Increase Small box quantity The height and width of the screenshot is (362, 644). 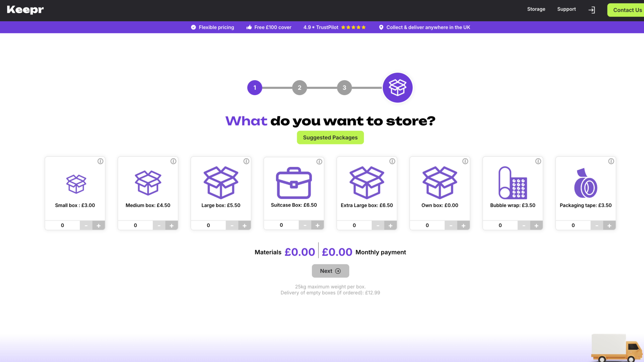99,225
